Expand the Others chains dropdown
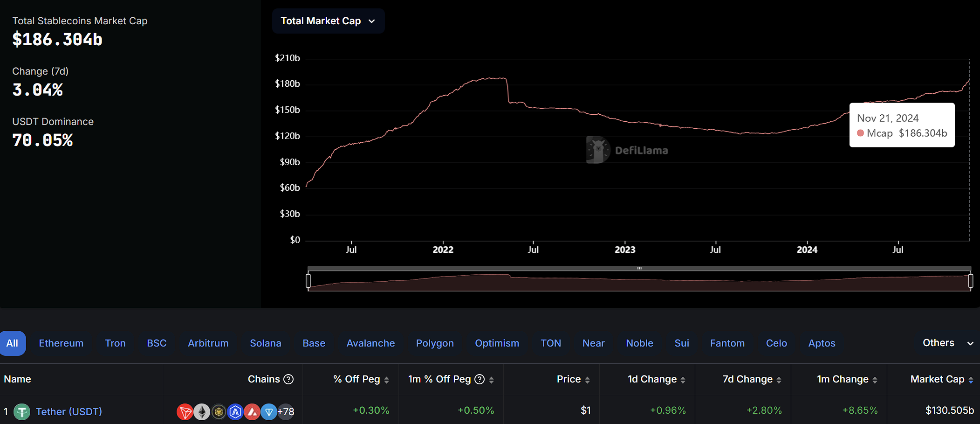Screen dimensions: 980x424 (948, 343)
